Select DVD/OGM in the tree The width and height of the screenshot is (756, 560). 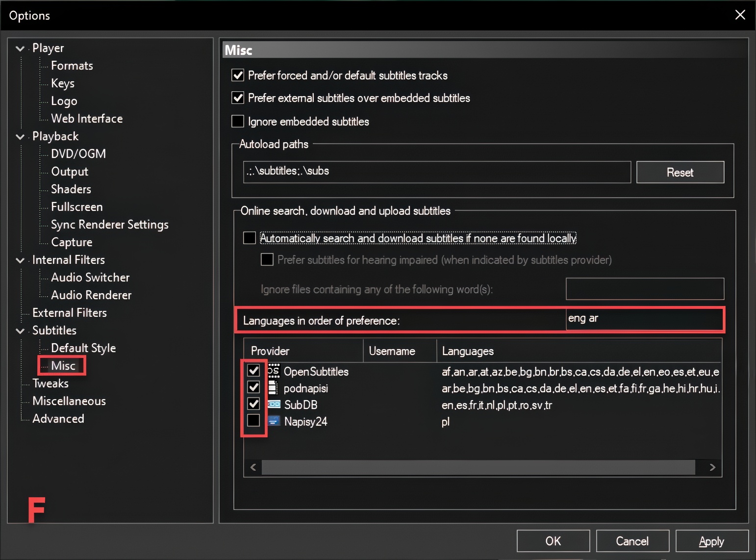[x=78, y=154]
